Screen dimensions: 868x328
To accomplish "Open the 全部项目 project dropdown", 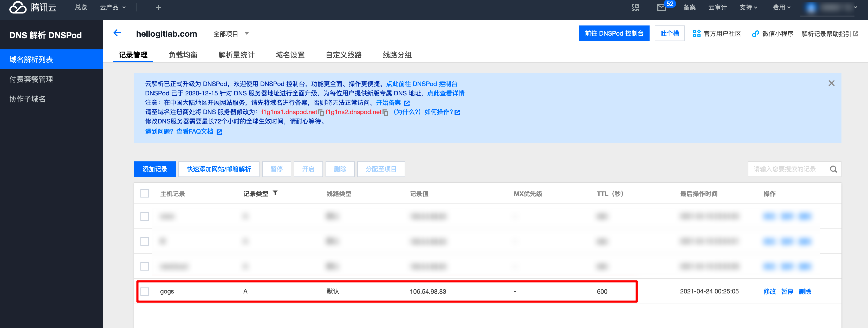I will 231,34.
